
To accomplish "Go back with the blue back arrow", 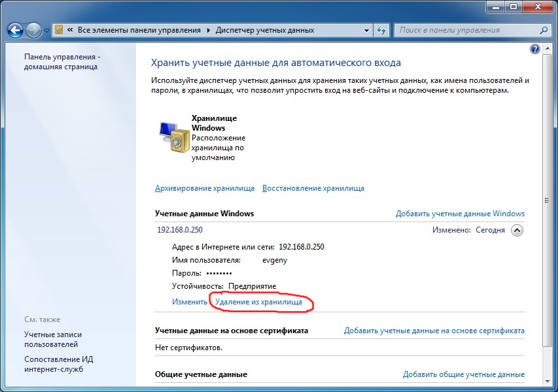I will point(15,31).
